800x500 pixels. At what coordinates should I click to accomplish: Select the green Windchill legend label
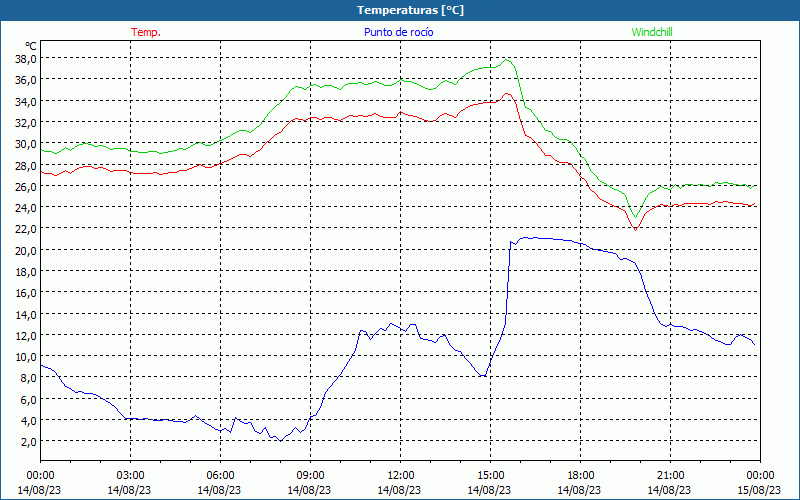pyautogui.click(x=652, y=32)
